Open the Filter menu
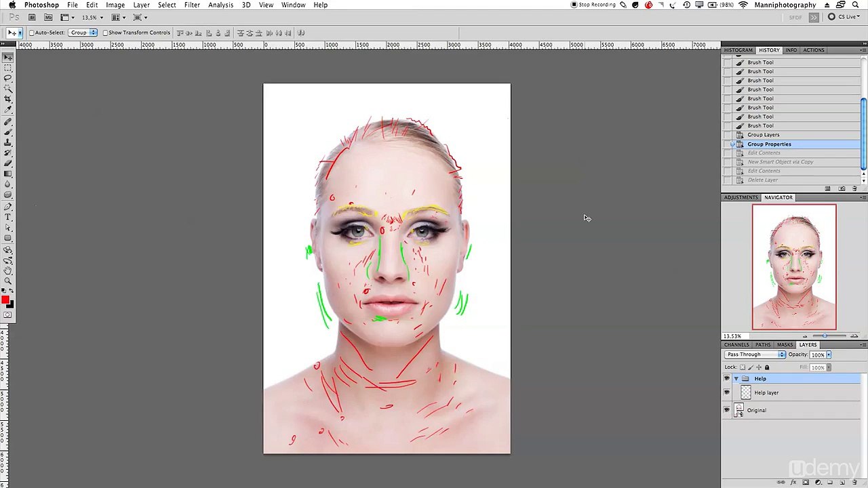868x488 pixels. tap(192, 5)
